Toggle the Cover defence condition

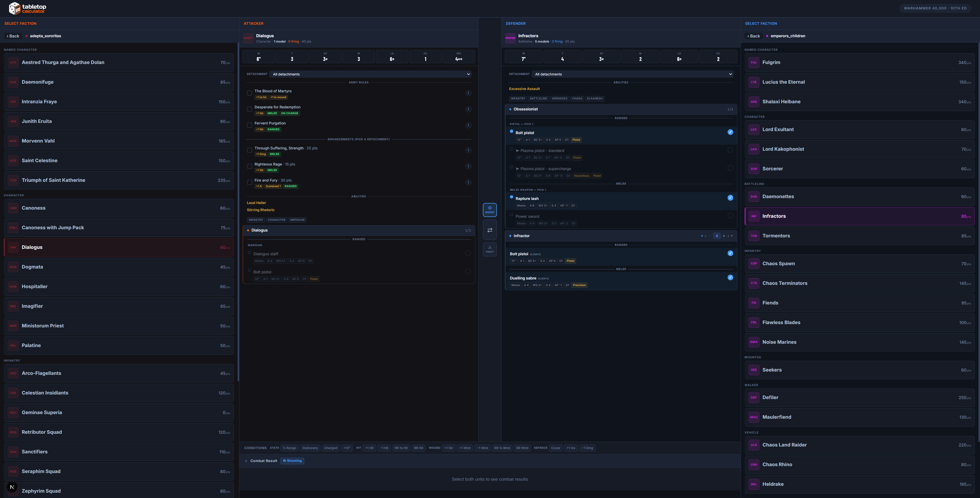555,448
